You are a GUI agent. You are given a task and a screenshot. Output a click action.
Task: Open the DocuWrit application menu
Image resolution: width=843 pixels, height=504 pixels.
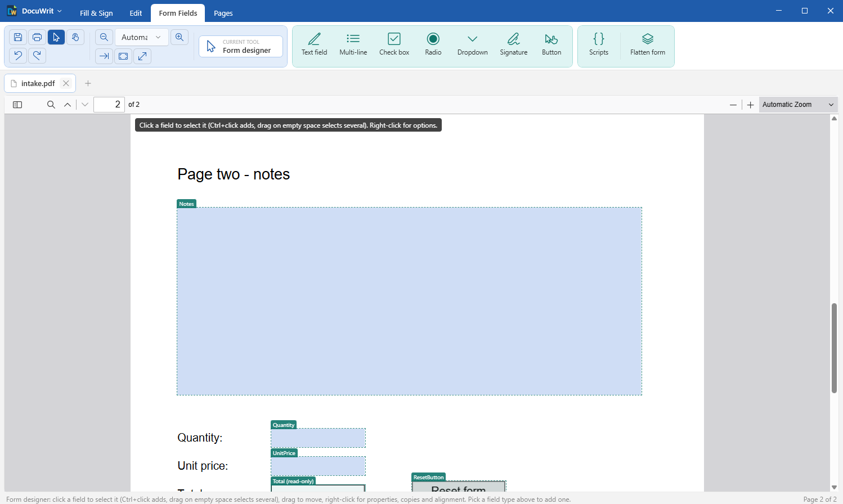(x=35, y=11)
